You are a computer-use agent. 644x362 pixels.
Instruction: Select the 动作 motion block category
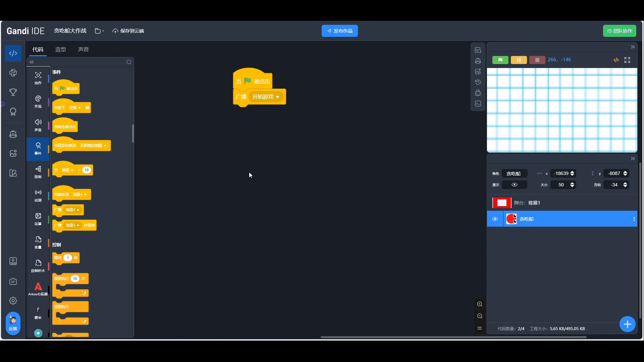point(38,78)
